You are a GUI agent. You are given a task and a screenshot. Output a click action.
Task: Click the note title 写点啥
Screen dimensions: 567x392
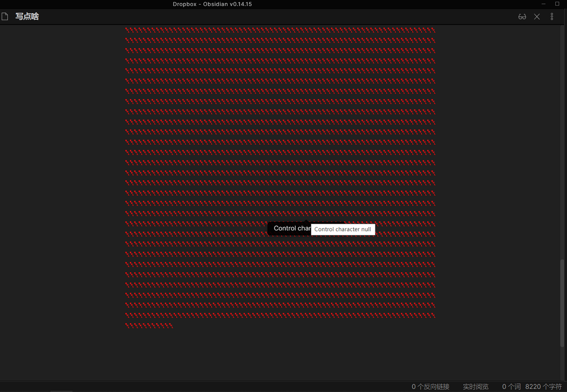[x=27, y=17]
